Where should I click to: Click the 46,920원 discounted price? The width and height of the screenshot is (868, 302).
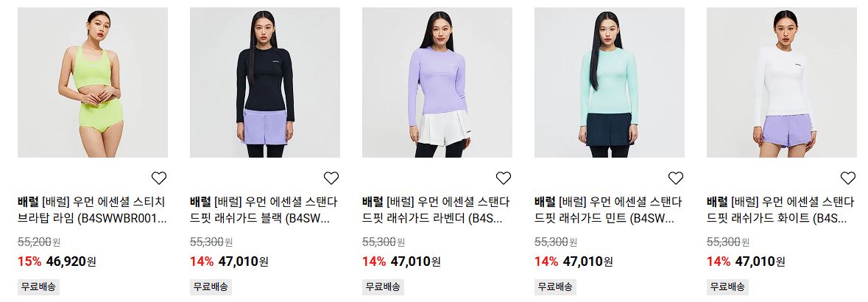pos(71,261)
